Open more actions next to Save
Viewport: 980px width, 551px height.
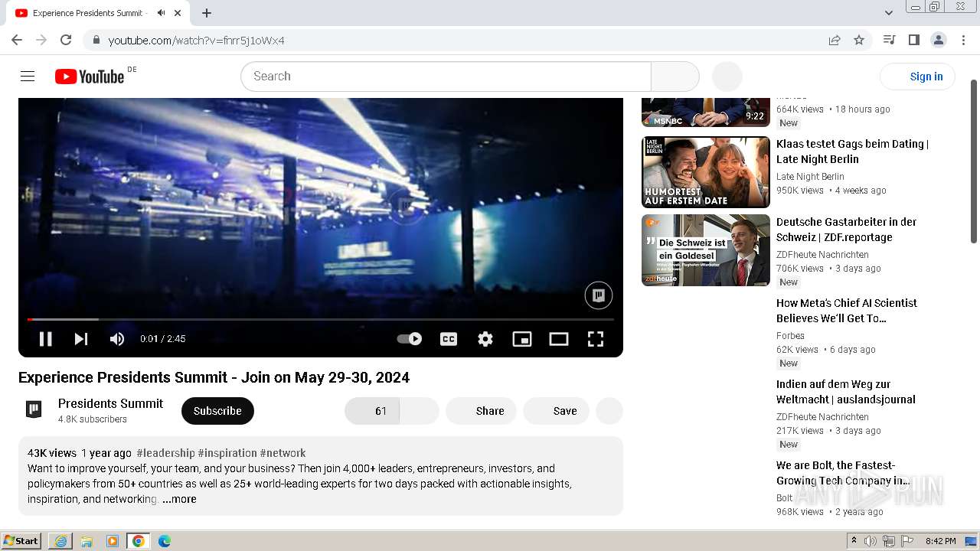click(x=609, y=411)
